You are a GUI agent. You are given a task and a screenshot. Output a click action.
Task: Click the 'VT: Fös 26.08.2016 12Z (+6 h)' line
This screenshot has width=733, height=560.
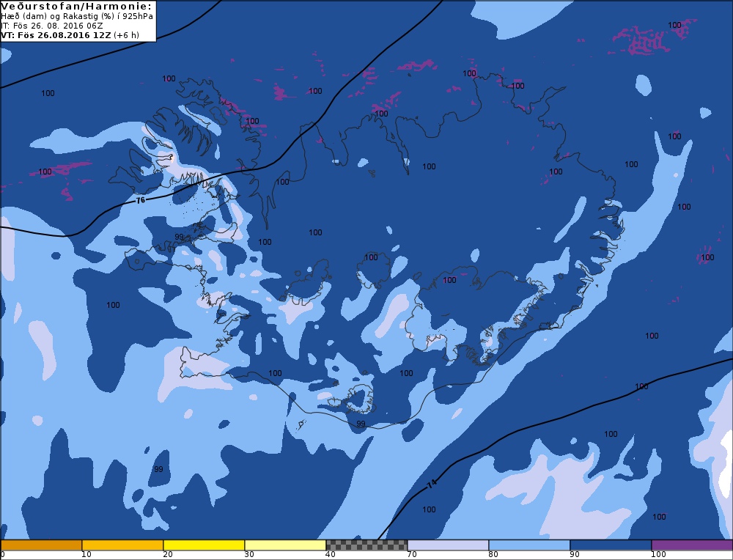pyautogui.click(x=70, y=35)
